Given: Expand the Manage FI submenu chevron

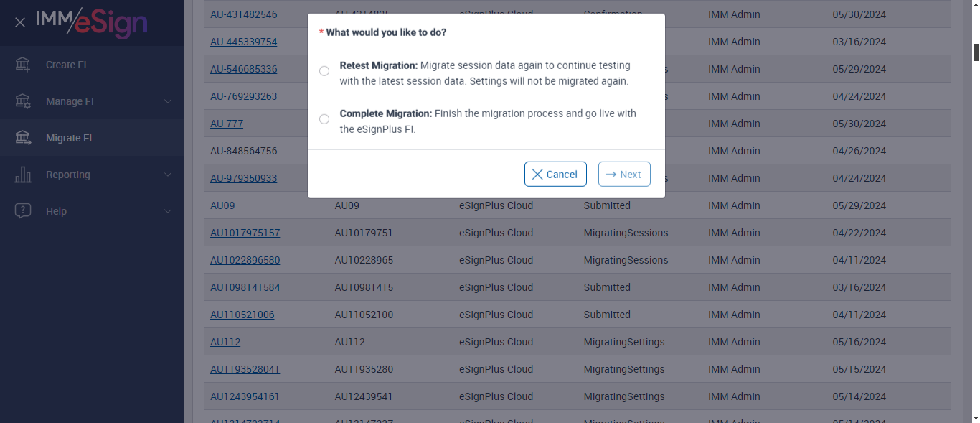Looking at the screenshot, I should [x=168, y=101].
